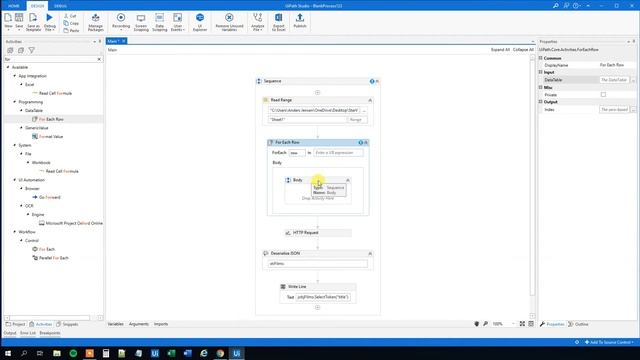Open the Imports panel
This screenshot has width=640, height=360.
point(161,324)
